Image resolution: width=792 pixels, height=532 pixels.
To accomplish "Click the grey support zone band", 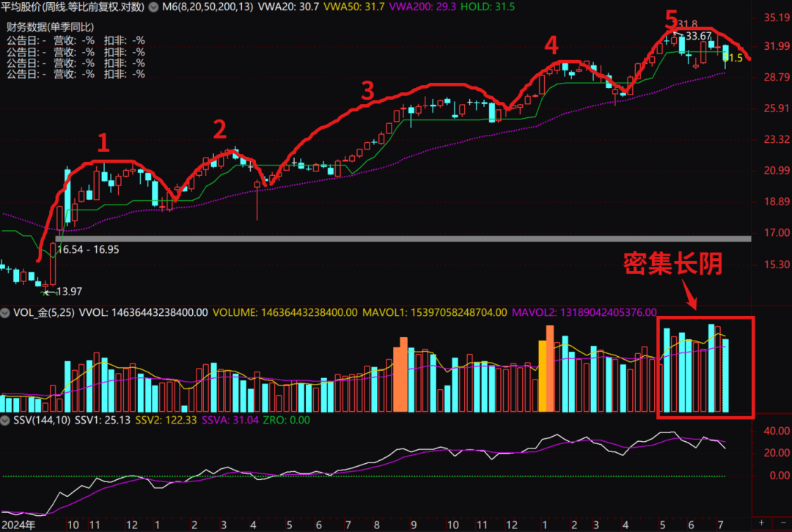I will (x=403, y=238).
